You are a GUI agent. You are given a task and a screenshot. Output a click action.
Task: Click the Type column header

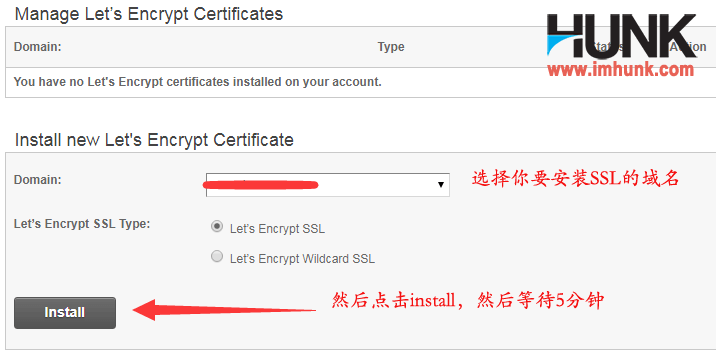[391, 47]
